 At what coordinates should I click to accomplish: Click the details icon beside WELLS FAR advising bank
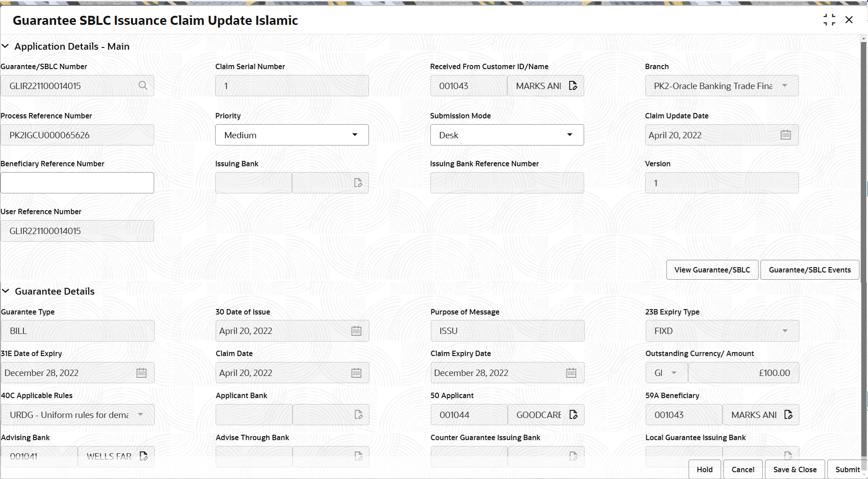tap(144, 456)
